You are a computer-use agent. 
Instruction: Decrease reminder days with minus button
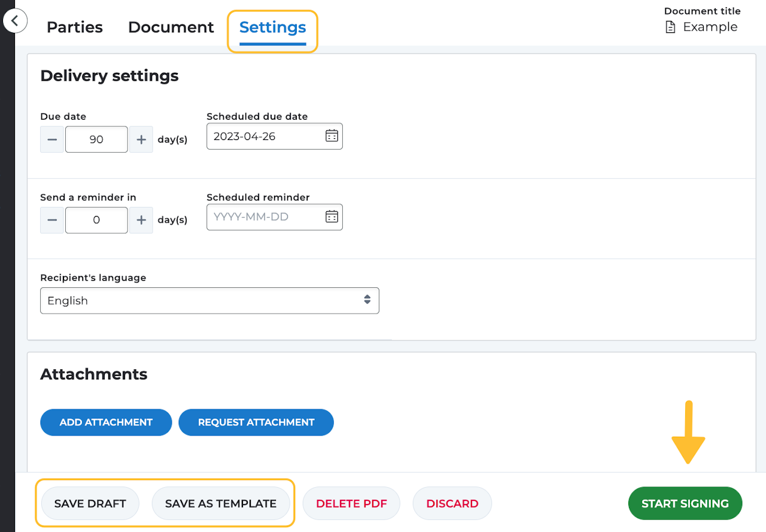[52, 220]
